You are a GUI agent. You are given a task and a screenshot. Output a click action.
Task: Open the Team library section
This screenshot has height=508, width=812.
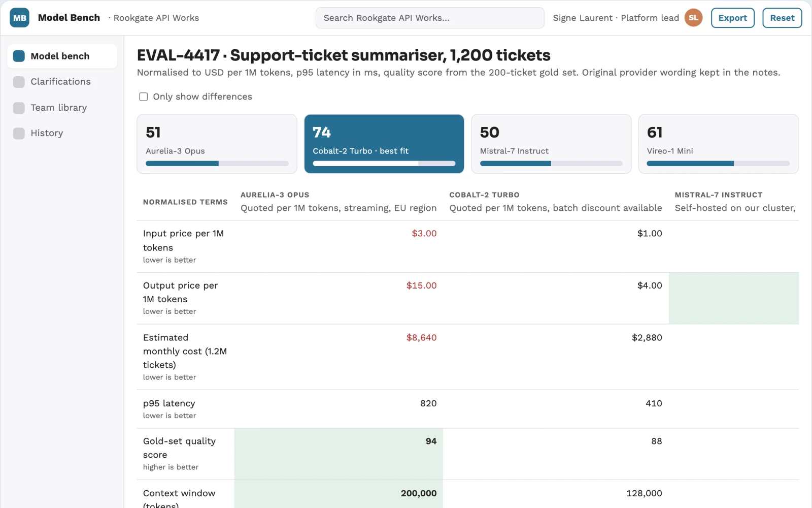click(x=62, y=108)
